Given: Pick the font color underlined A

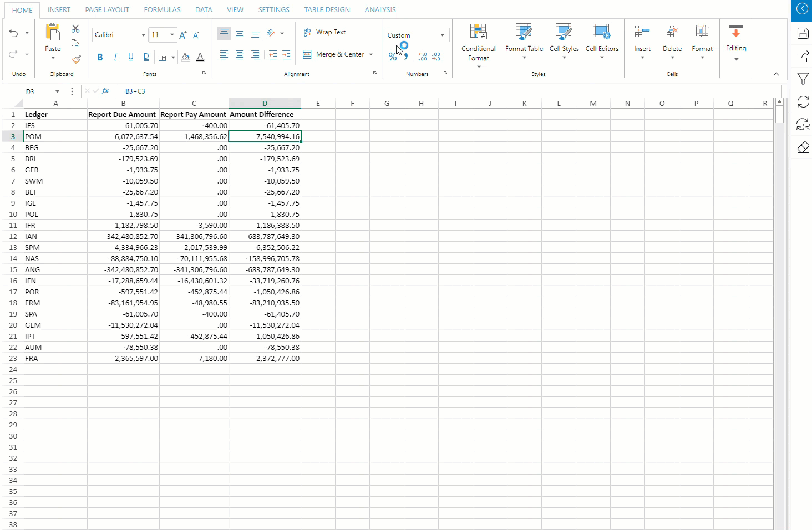Looking at the screenshot, I should 200,57.
